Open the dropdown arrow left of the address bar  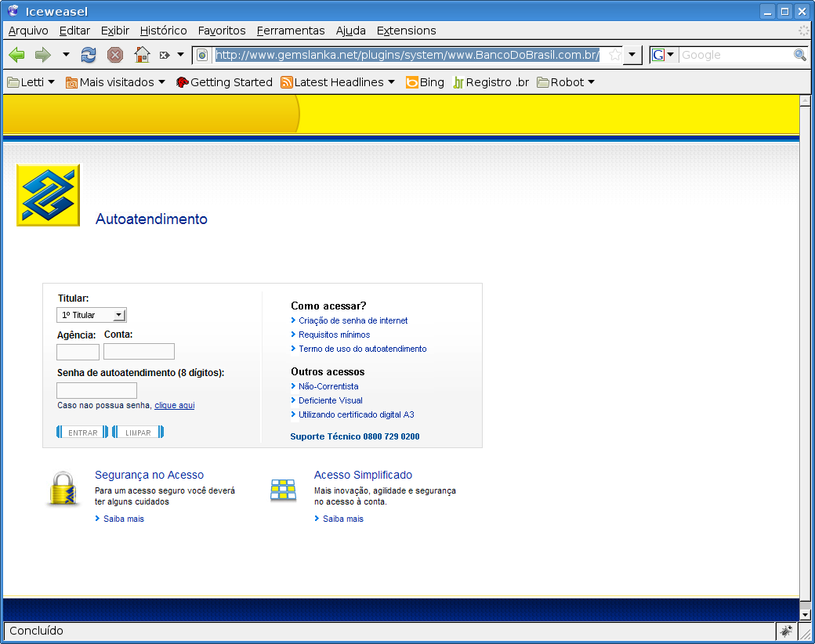[180, 54]
